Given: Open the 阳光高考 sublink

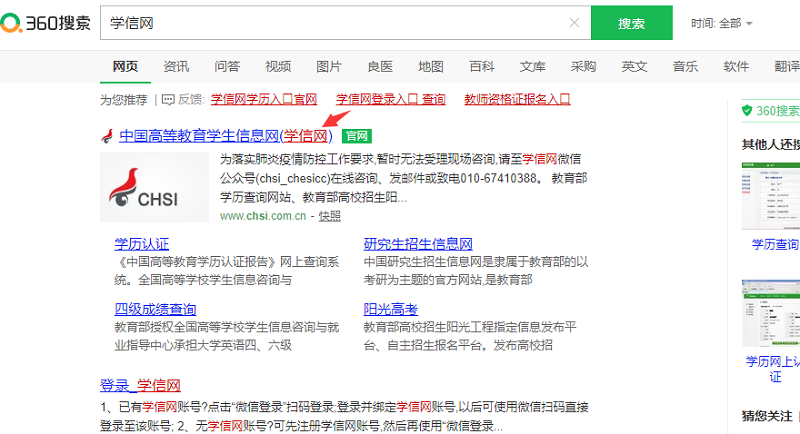Looking at the screenshot, I should point(390,310).
